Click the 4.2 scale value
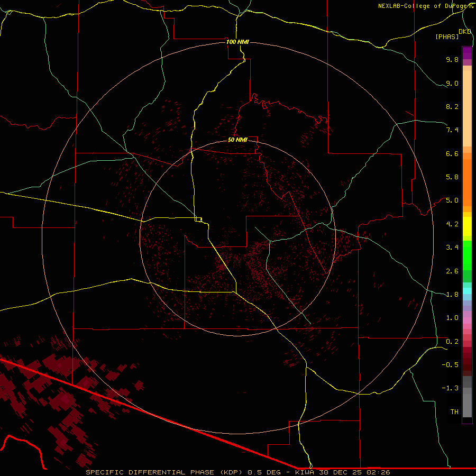This screenshot has width=476, height=476. pyautogui.click(x=452, y=224)
